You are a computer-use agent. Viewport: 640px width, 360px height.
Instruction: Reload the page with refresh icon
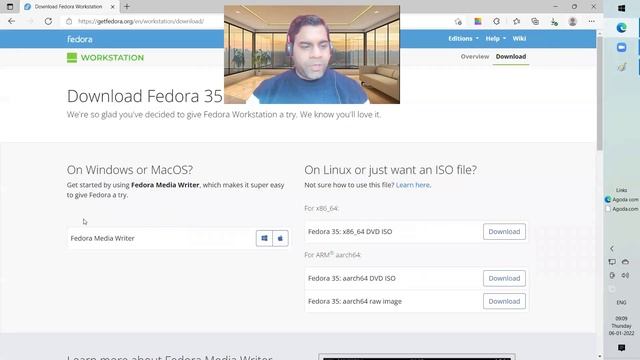click(48, 21)
